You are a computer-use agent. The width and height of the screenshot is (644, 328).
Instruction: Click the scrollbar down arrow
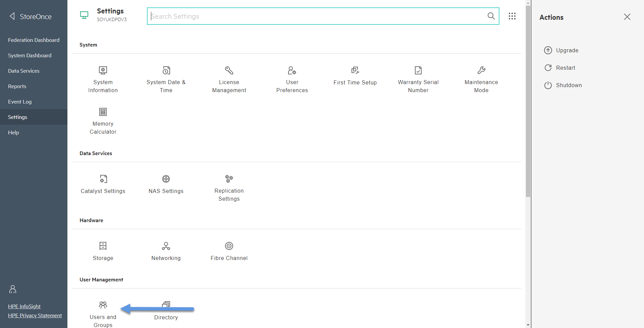click(x=528, y=325)
